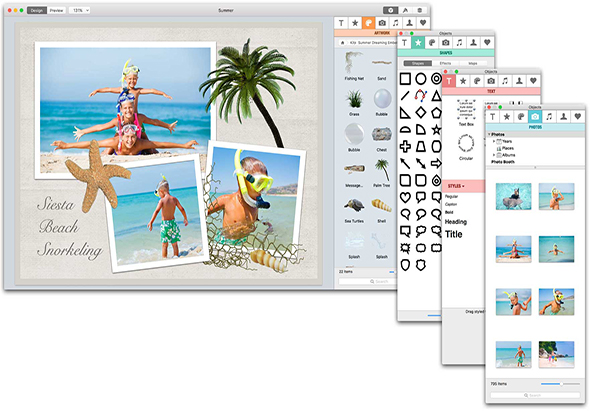The height and width of the screenshot is (411, 590).
Task: Select heart icon in the Shapes window
Action: tap(487, 43)
